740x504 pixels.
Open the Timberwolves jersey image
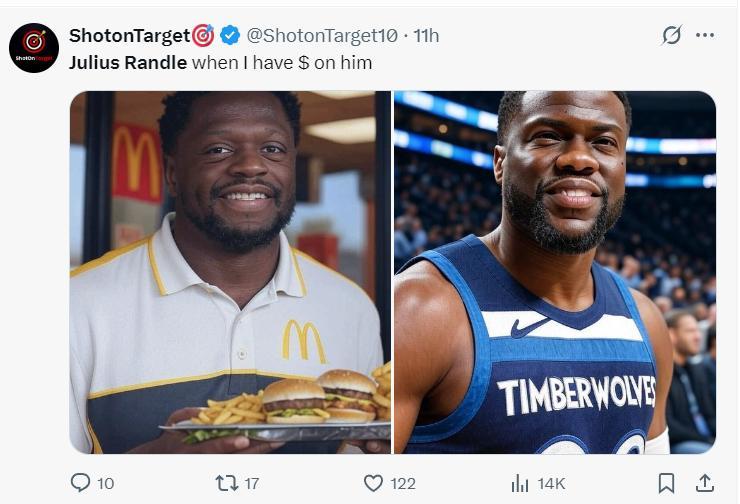point(555,272)
